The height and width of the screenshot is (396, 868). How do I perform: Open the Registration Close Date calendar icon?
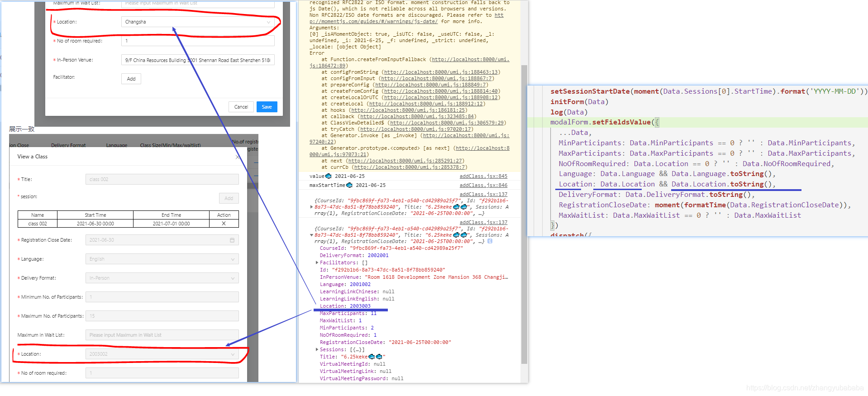[x=232, y=240]
